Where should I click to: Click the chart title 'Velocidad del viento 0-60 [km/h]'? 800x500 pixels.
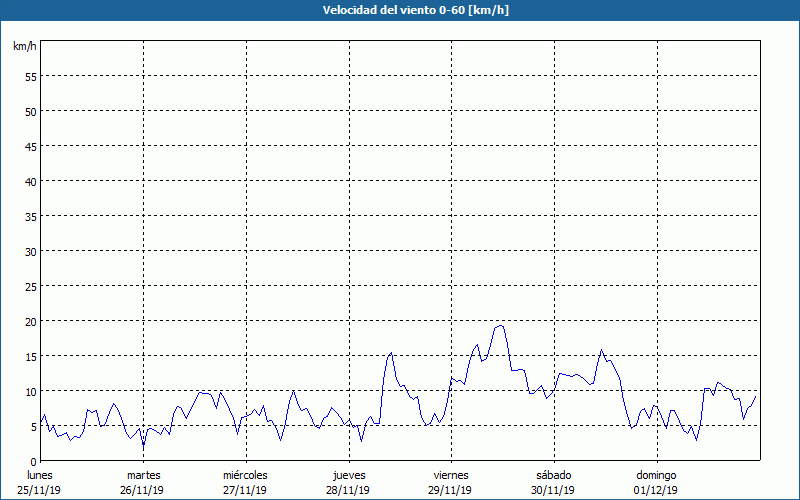pyautogui.click(x=416, y=10)
